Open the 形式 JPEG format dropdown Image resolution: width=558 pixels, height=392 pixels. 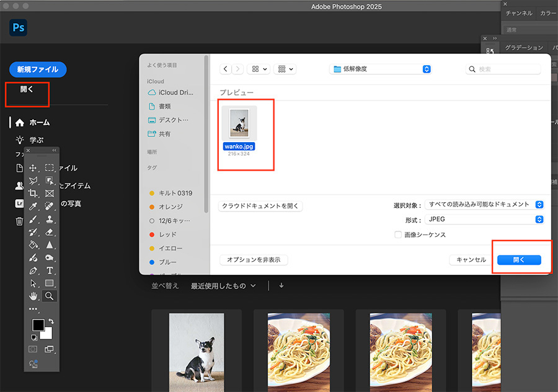(484, 220)
